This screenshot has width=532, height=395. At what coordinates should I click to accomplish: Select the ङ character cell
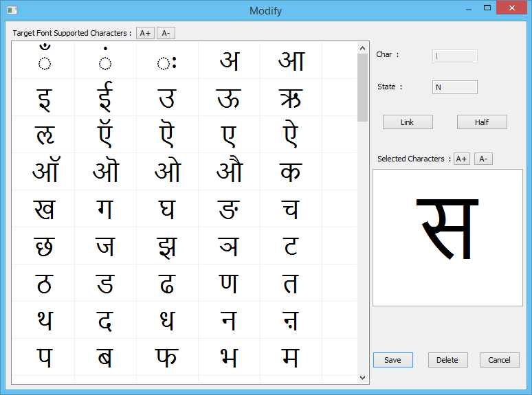pos(229,209)
